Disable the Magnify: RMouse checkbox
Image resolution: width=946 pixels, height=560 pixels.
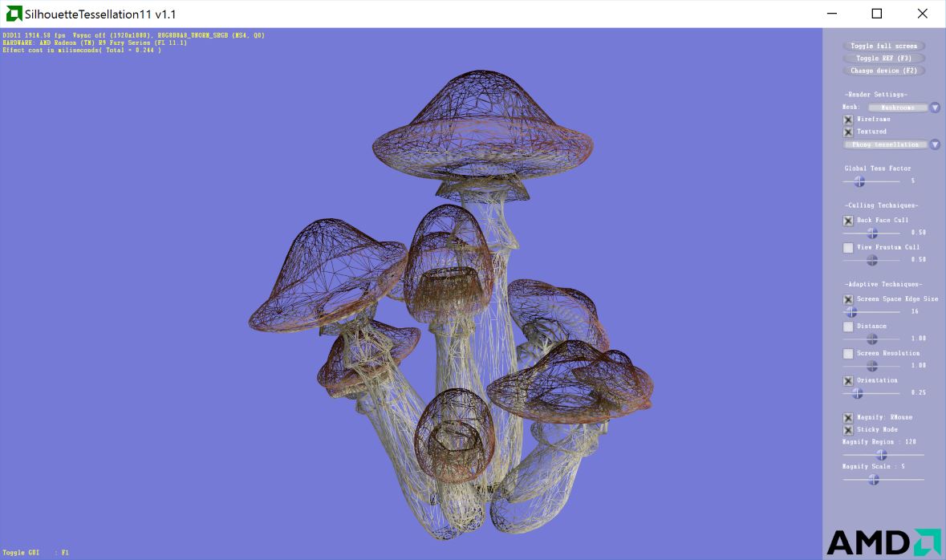tap(848, 418)
